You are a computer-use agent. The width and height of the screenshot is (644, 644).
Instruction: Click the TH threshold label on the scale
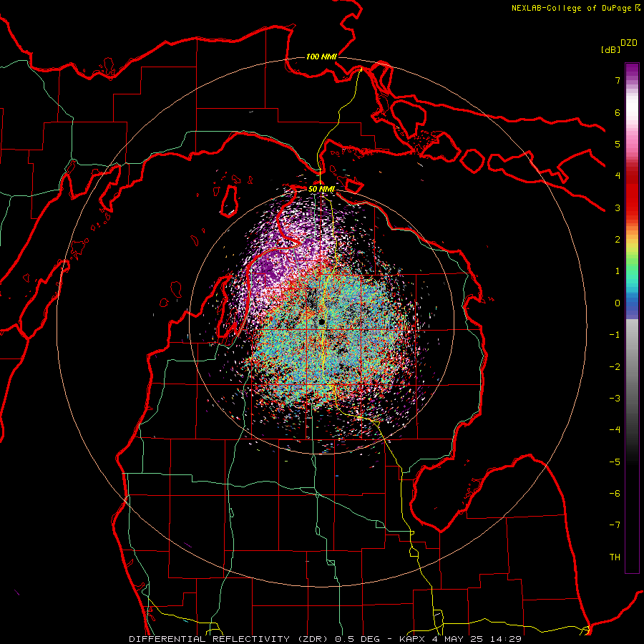tap(615, 557)
